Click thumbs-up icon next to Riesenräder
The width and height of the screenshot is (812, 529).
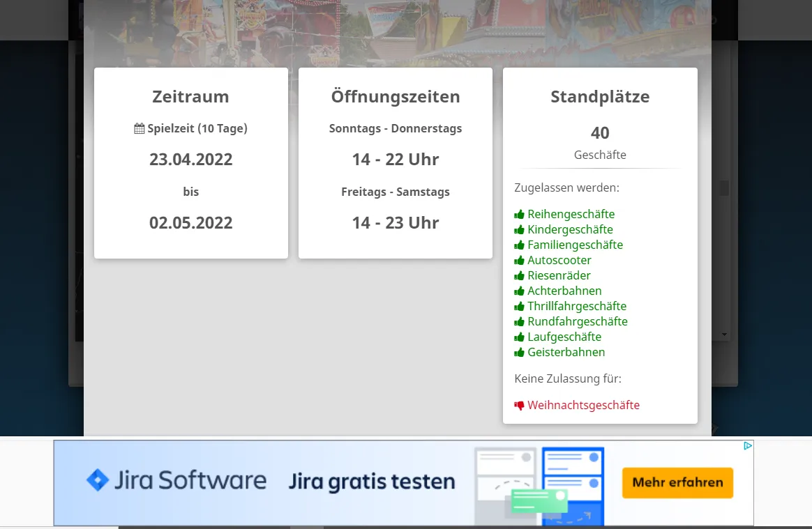click(x=519, y=276)
